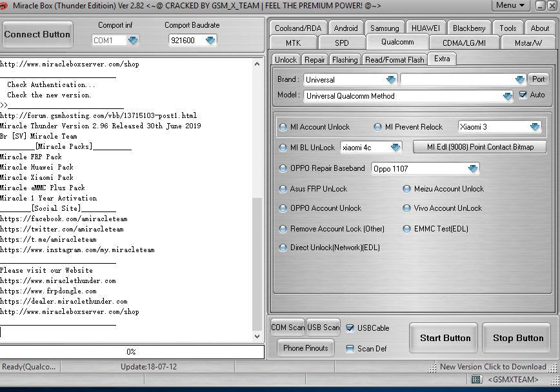Click the Miracle Box app icon in title bar
The width and height of the screenshot is (560, 392).
pos(4,5)
